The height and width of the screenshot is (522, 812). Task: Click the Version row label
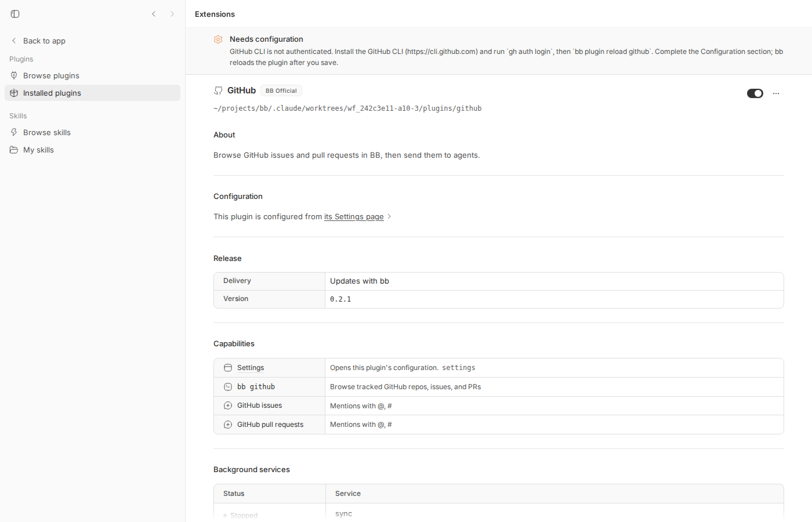(x=235, y=299)
